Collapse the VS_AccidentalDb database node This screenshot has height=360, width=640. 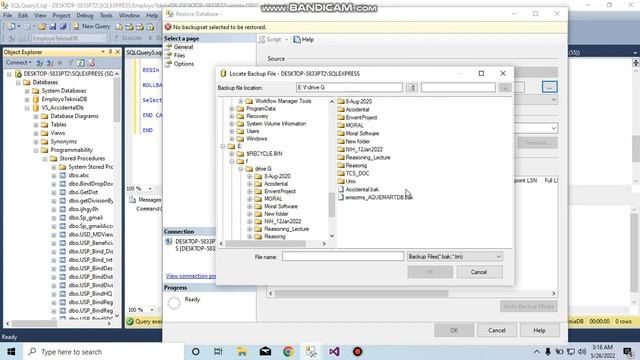pyautogui.click(x=27, y=108)
